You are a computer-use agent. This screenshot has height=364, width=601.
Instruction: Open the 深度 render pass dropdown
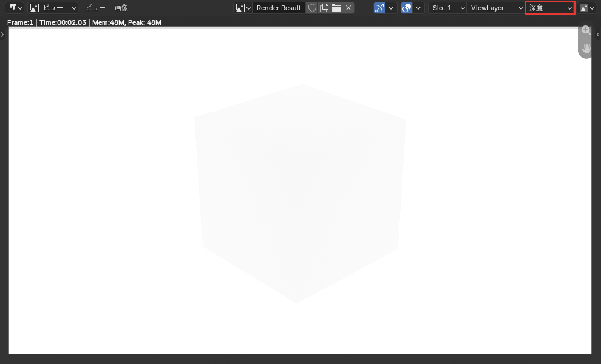point(550,8)
